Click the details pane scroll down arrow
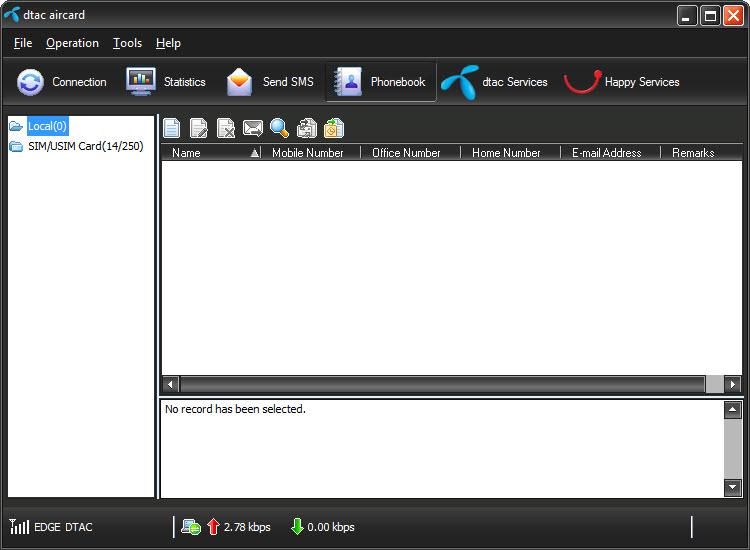This screenshot has height=550, width=750. tap(732, 487)
